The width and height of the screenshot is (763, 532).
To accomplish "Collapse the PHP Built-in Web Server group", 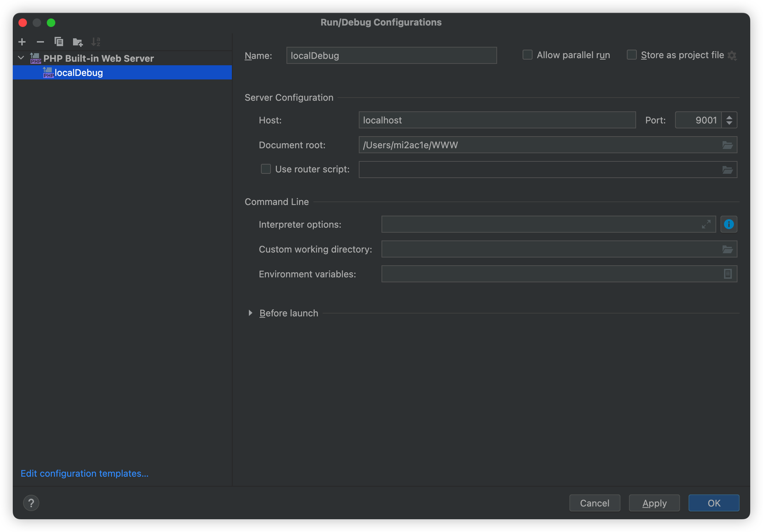I will [21, 58].
